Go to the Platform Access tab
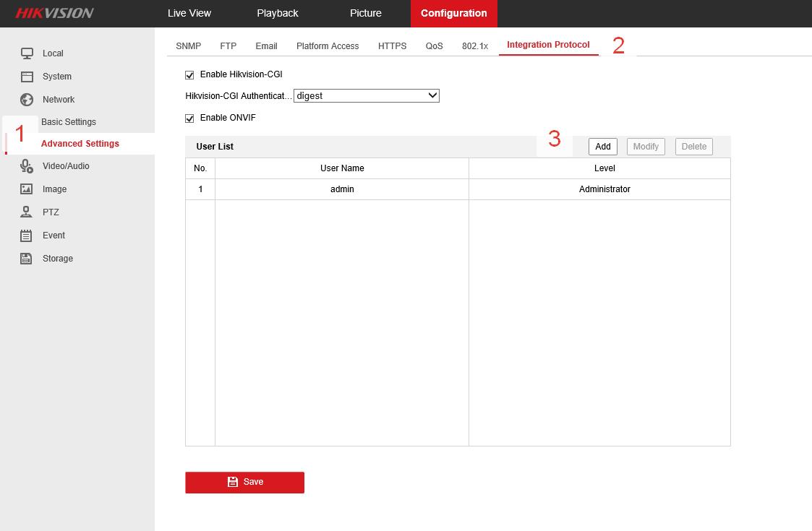812x531 pixels. 328,46
